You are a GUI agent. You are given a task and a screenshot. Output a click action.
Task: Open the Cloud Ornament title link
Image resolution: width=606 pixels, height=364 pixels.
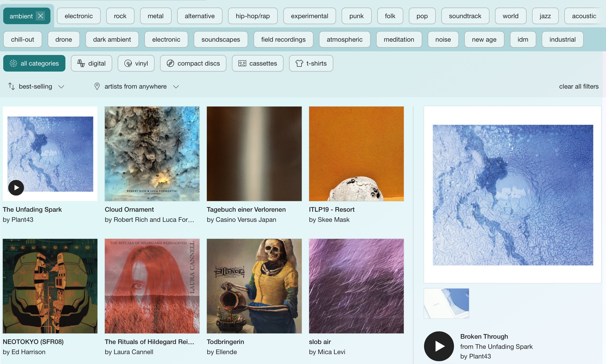click(129, 209)
